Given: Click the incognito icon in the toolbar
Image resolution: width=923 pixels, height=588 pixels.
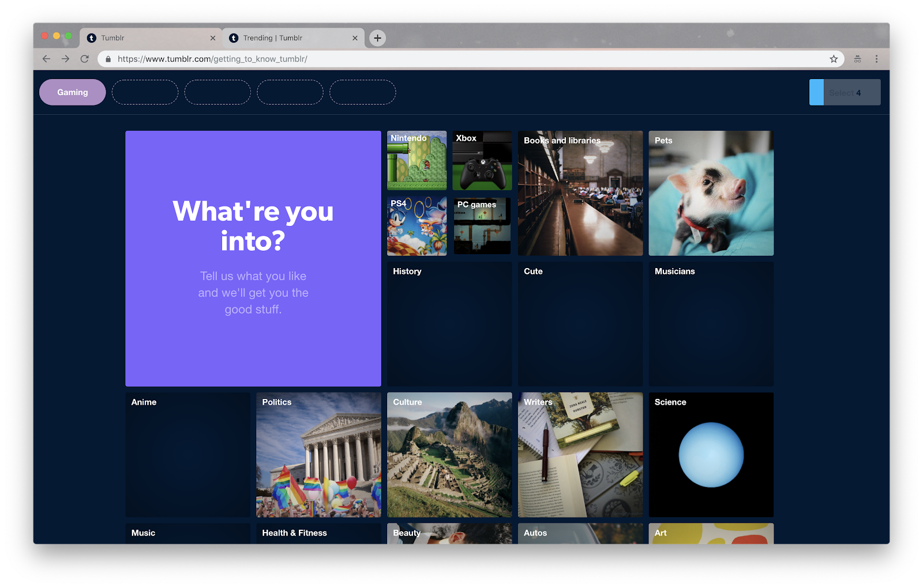Looking at the screenshot, I should click(858, 59).
